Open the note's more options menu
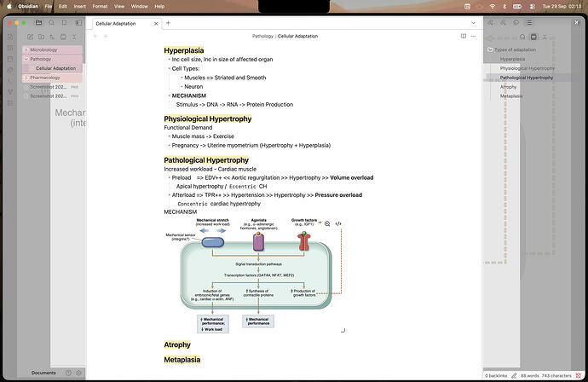The height and width of the screenshot is (382, 588). pyautogui.click(x=473, y=36)
